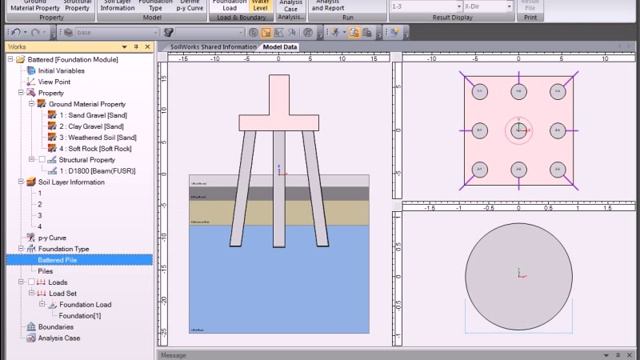Toggle the Structural Property checkbox
Screen dimensions: 640x360
[x=42, y=160]
